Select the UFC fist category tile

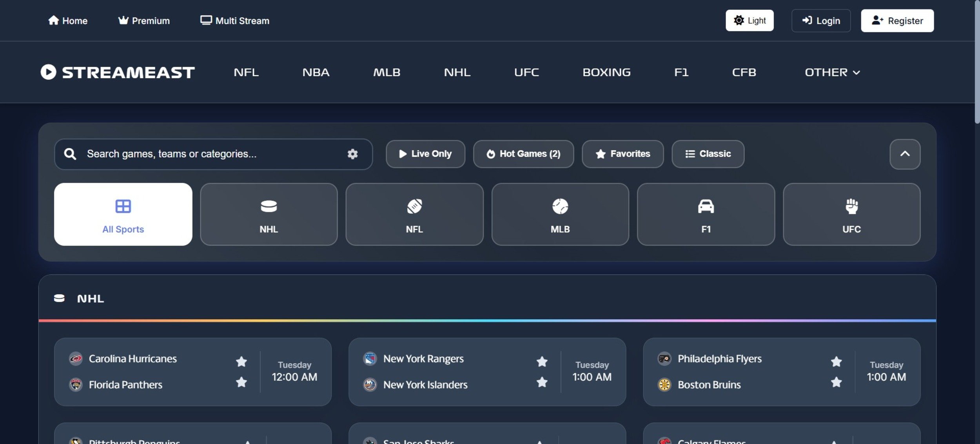[851, 214]
